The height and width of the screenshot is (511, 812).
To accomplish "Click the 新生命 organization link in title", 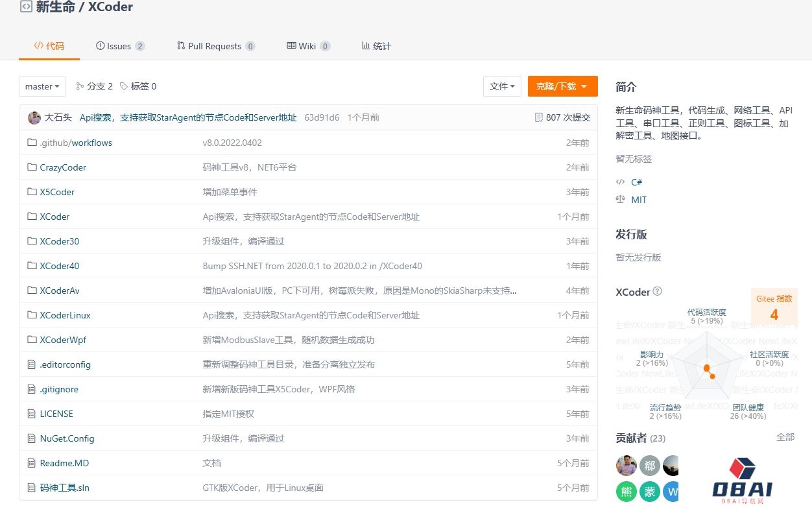I will pyautogui.click(x=55, y=7).
